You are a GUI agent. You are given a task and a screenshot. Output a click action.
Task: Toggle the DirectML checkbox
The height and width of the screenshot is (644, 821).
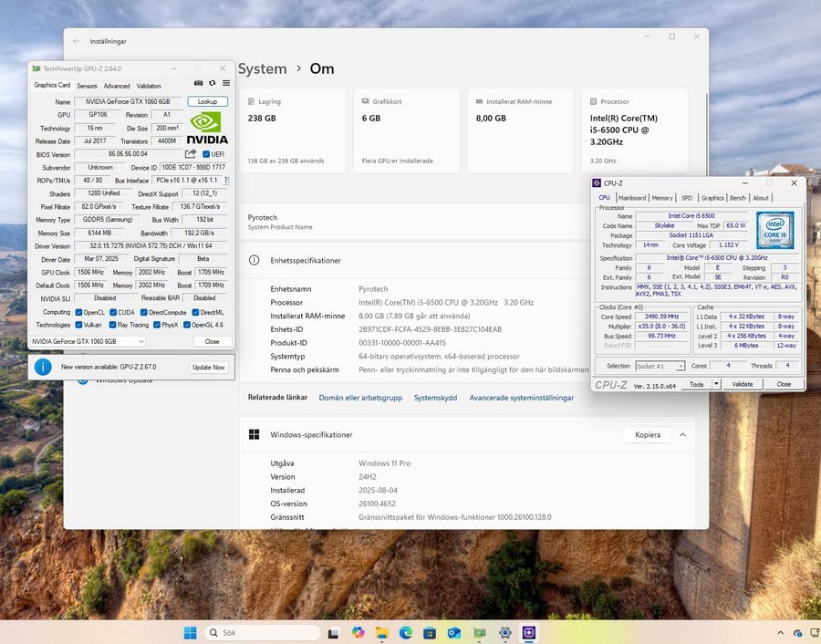click(x=195, y=312)
